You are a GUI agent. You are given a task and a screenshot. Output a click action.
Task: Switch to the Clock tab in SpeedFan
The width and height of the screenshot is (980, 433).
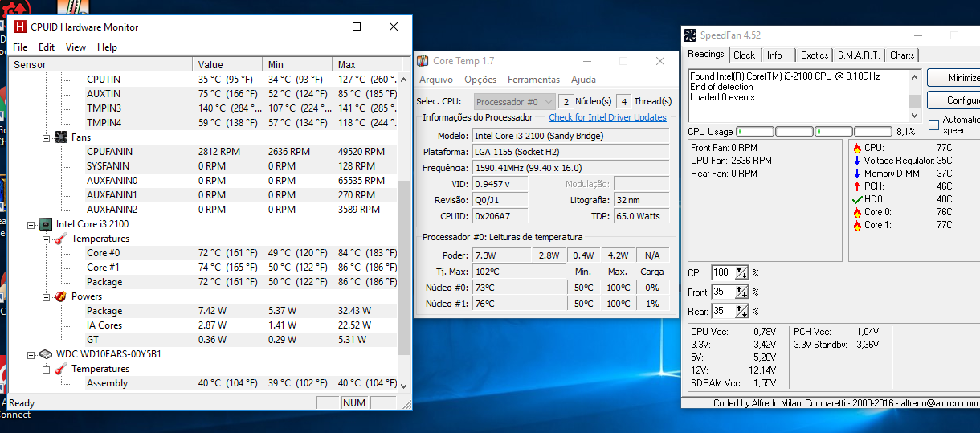[x=745, y=55]
